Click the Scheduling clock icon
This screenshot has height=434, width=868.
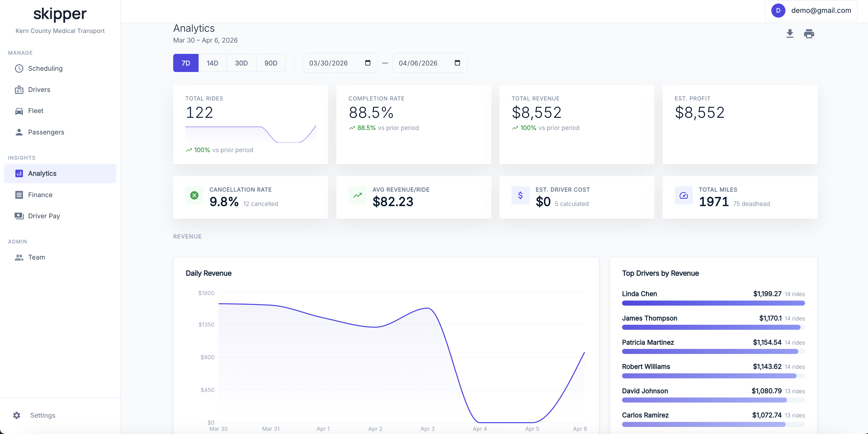(x=19, y=68)
